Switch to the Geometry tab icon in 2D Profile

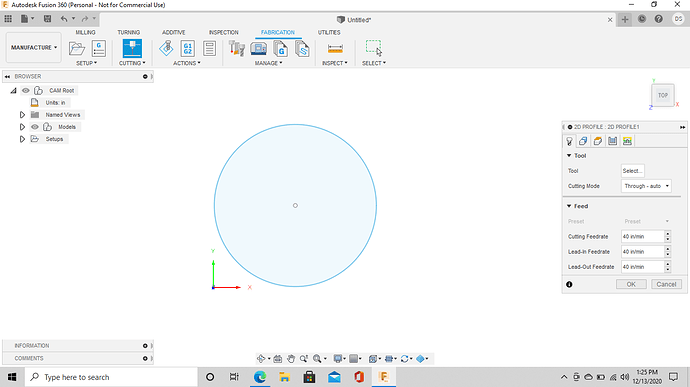tap(583, 141)
